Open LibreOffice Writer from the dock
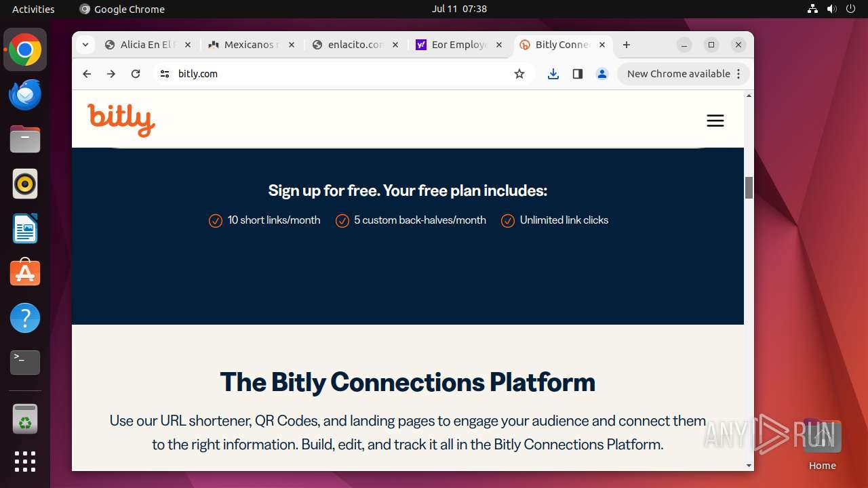Screen dimensions: 868x488 (x=25, y=229)
